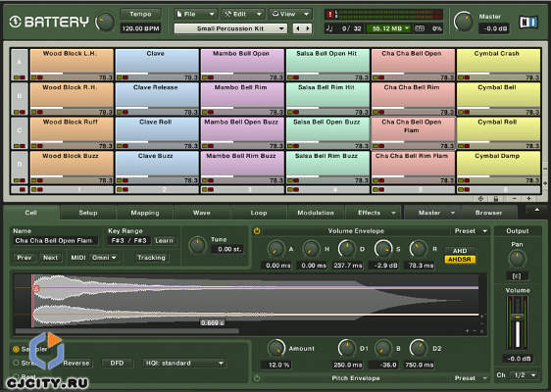Screen dimensions: 551x392
Task: Collapse the edit pane with up arrow
Action: [x=536, y=210]
